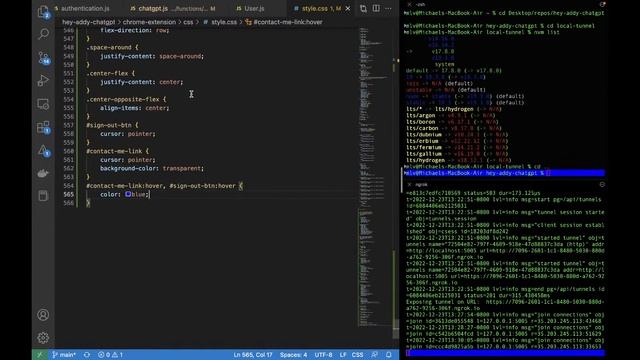Click the feedback icon in status bar
Viewport: 640px width, 360px height.
(x=375, y=355)
